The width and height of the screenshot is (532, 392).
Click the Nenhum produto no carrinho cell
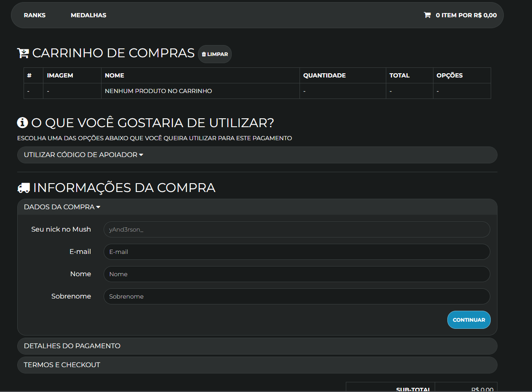point(201,91)
